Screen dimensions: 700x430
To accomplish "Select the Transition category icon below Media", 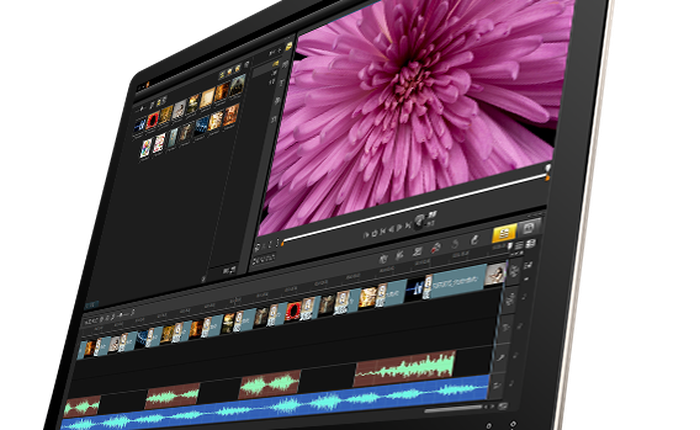I will point(285,65).
